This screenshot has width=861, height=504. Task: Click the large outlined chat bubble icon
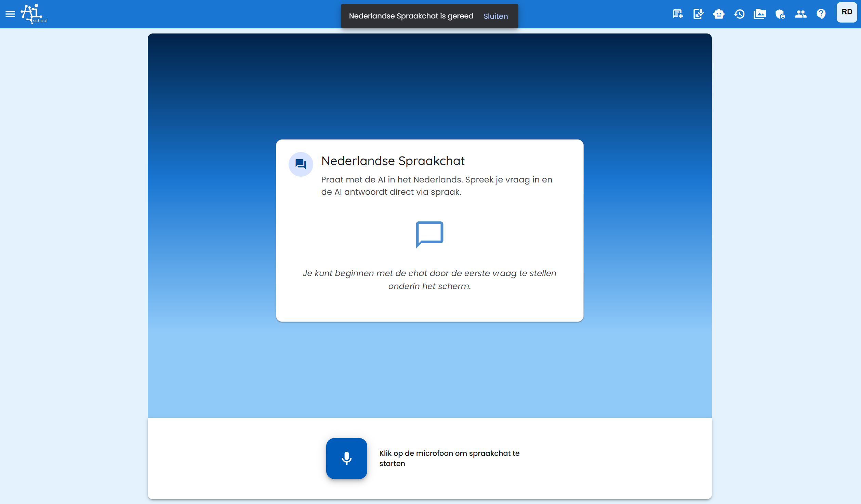[429, 234]
